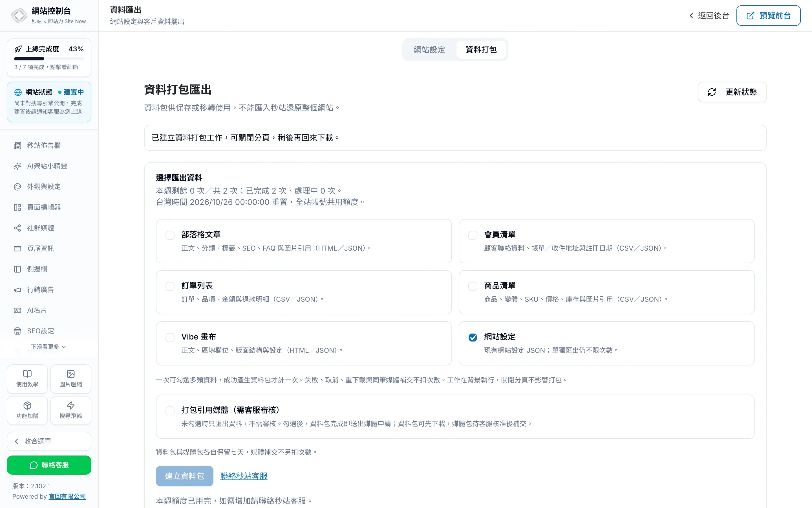The height and width of the screenshot is (508, 812).
Task: Click the green 聯絡客服 button
Action: (x=49, y=465)
